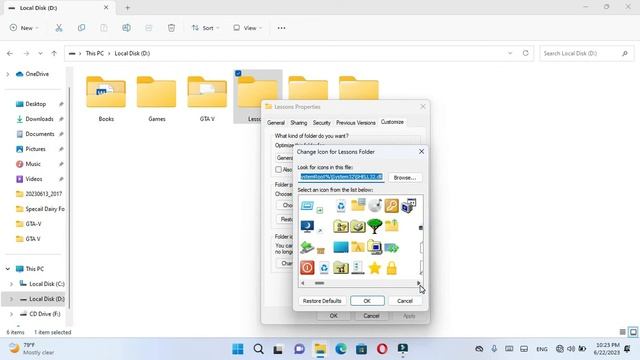Select the red power button icon

click(x=307, y=268)
